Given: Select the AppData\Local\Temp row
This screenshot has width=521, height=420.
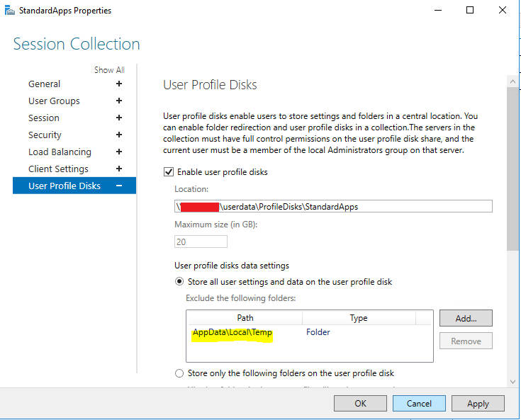Looking at the screenshot, I should pos(310,332).
